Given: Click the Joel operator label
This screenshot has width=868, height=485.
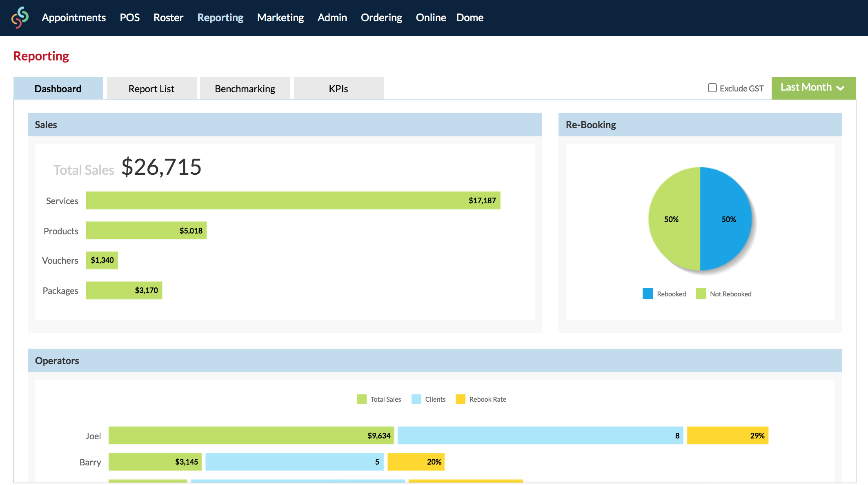Looking at the screenshot, I should (93, 436).
